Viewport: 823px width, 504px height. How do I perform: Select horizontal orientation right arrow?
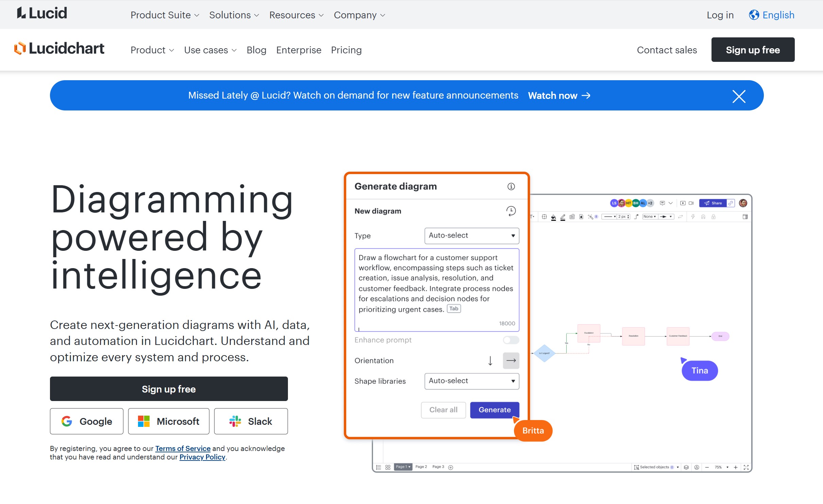511,361
